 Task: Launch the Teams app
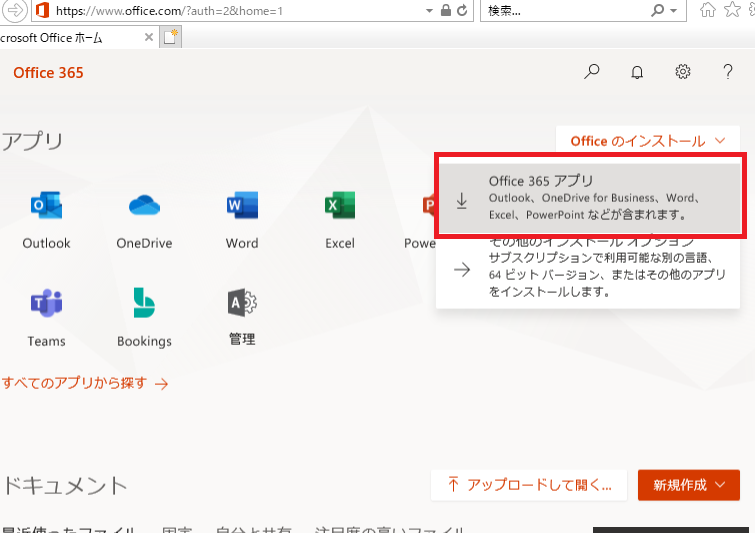(x=46, y=304)
